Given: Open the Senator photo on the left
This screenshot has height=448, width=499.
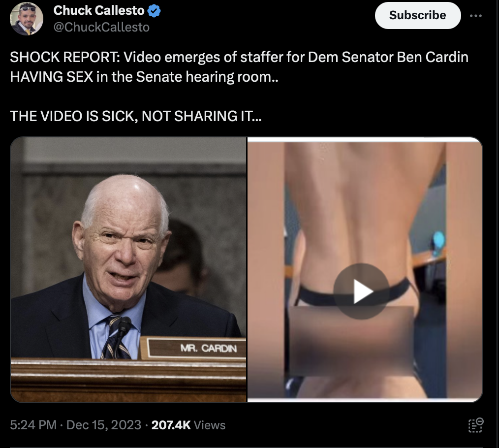Looking at the screenshot, I should 128,270.
